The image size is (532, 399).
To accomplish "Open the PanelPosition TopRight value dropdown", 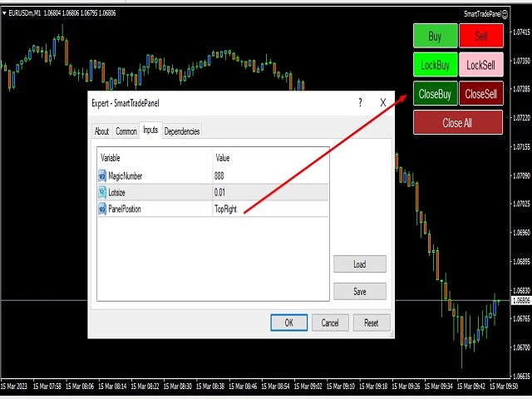I will (270, 209).
